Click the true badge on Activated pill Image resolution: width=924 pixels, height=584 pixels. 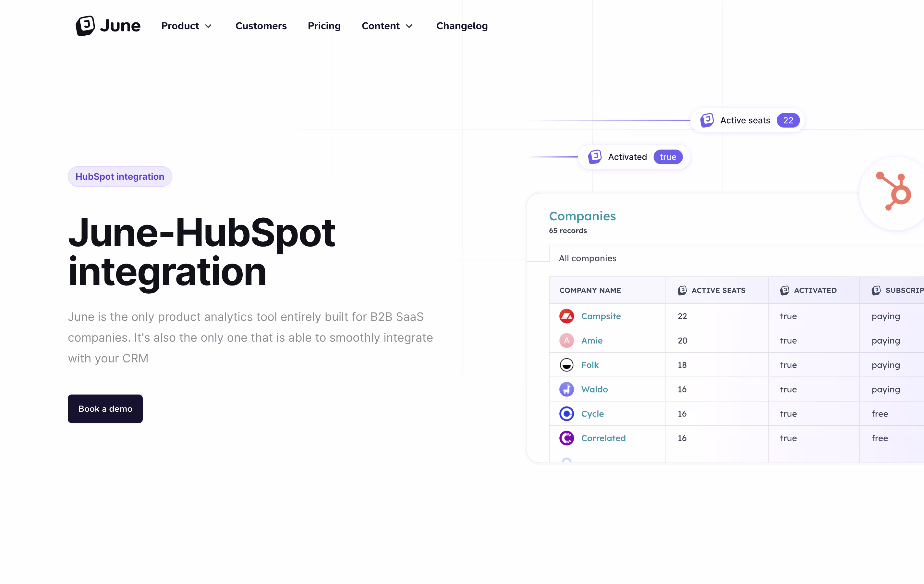click(x=668, y=157)
